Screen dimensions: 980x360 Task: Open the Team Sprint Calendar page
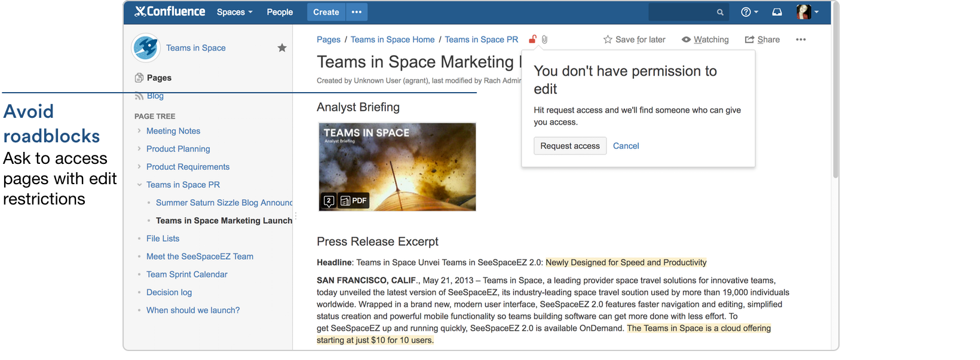187,274
